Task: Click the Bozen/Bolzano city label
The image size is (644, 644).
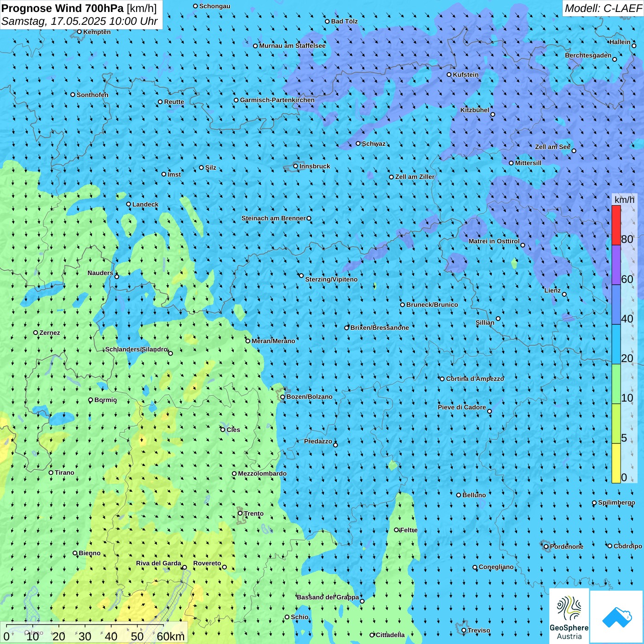Action: click(309, 397)
